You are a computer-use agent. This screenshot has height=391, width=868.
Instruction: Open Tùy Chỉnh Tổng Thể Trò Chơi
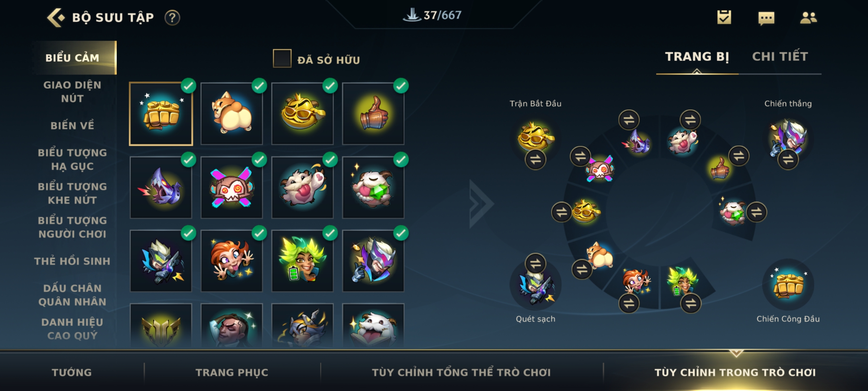coord(461,373)
